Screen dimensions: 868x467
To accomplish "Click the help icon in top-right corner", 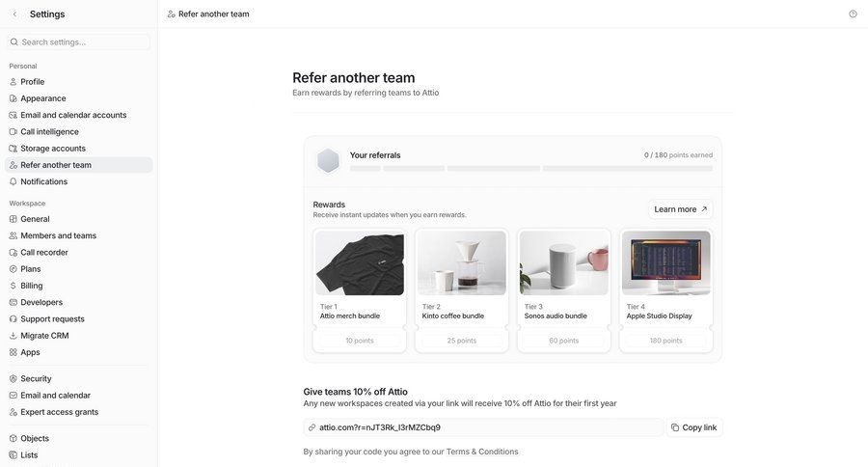I will (x=853, y=14).
